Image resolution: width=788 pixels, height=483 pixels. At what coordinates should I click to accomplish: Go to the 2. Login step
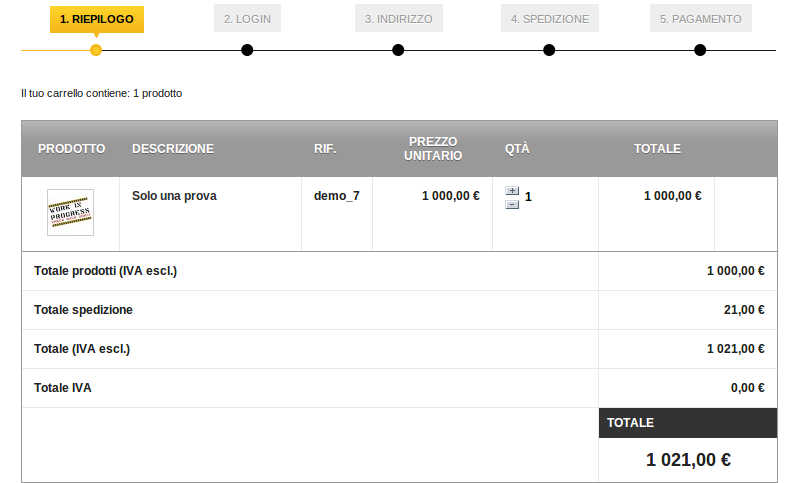(x=247, y=19)
